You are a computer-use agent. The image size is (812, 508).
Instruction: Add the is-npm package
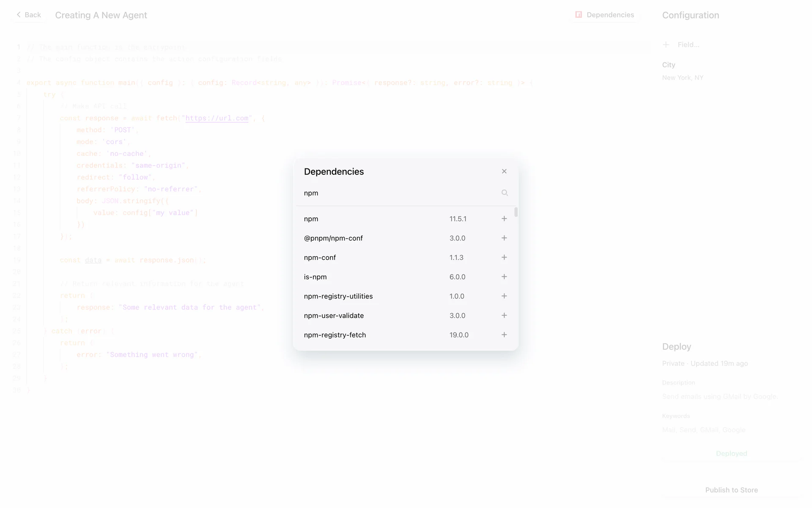coord(504,277)
